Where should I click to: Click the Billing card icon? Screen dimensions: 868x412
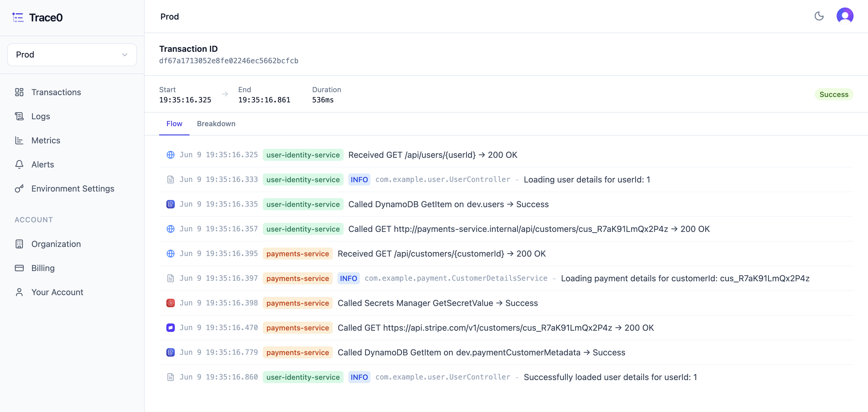click(x=19, y=268)
